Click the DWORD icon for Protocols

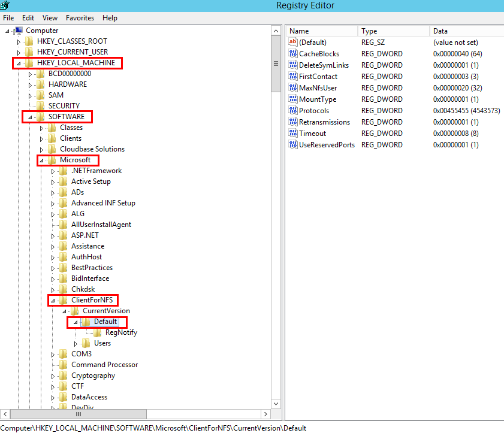click(x=293, y=111)
